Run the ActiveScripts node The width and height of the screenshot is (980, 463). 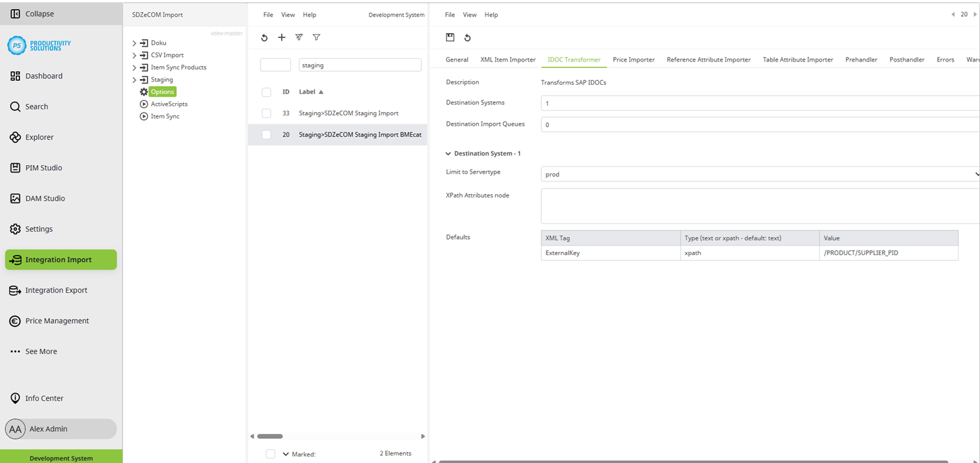click(x=169, y=104)
